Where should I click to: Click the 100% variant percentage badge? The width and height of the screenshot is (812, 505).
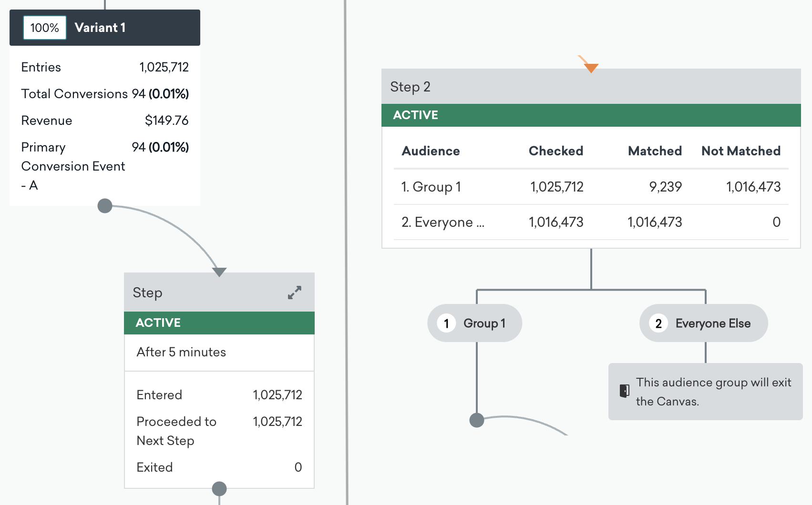click(45, 28)
